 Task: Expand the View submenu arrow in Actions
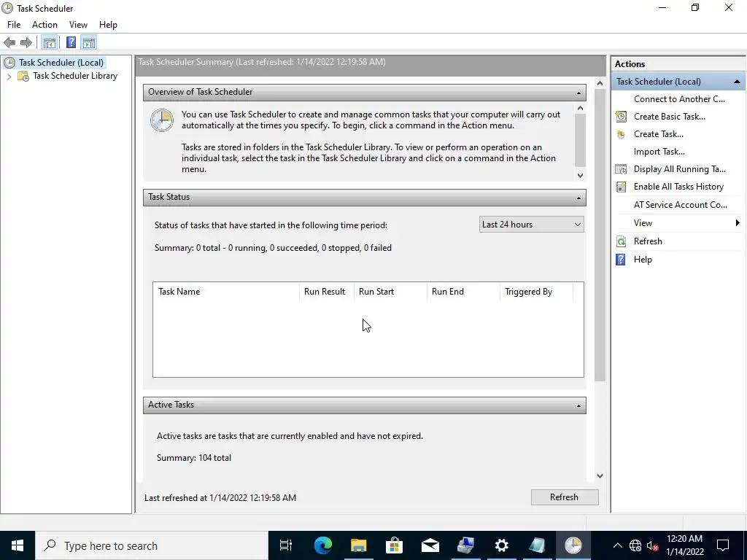[x=738, y=223]
